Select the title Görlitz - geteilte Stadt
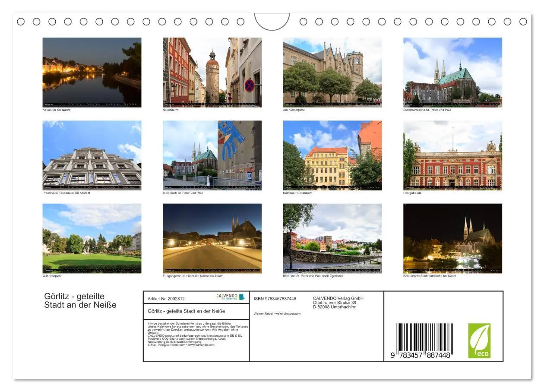The width and height of the screenshot is (544, 392). click(80, 301)
